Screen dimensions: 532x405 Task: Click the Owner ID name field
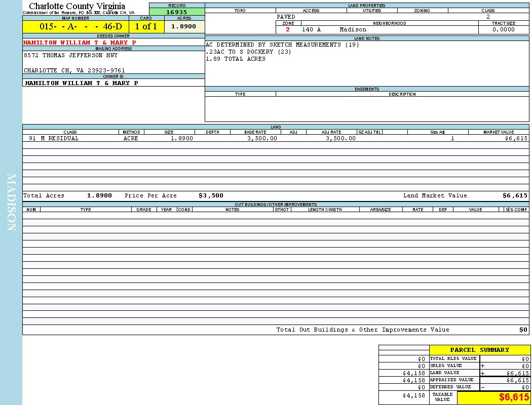point(82,83)
